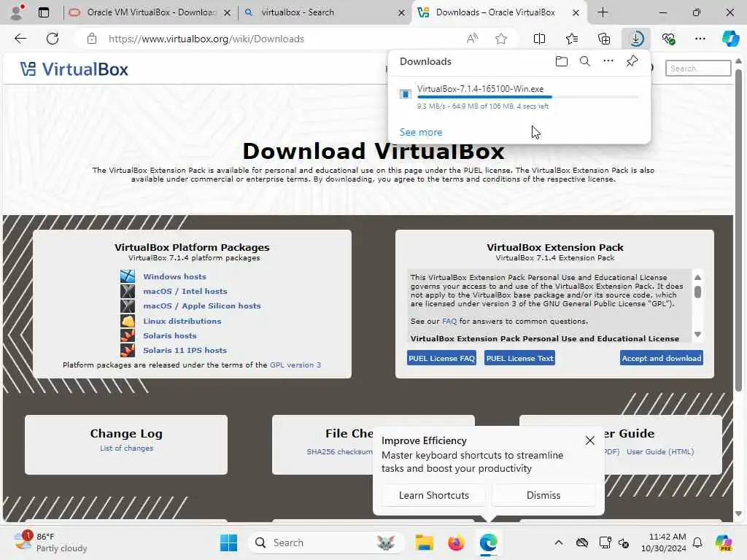The height and width of the screenshot is (560, 747).
Task: Open Browser essentials heart icon
Action: [x=669, y=39]
